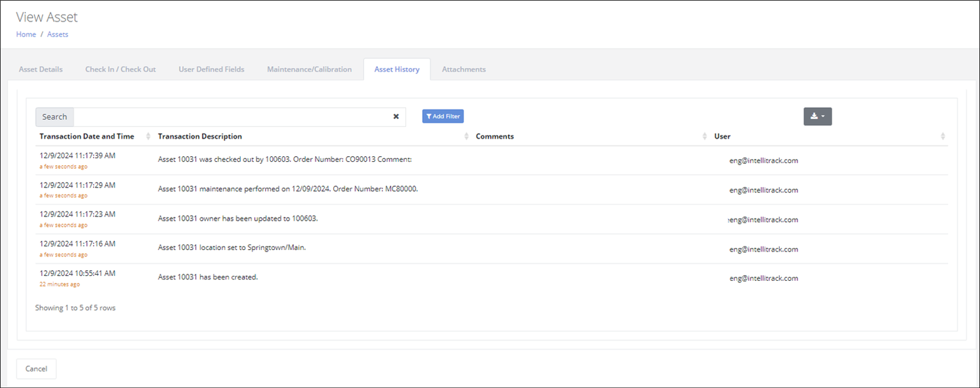Click the owner has been updated description

click(238, 219)
